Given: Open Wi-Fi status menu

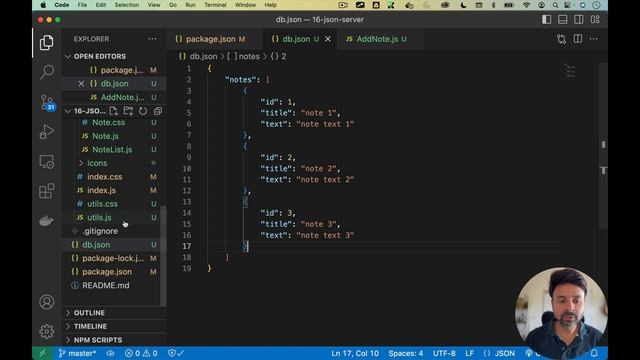Looking at the screenshot, I should 527,5.
